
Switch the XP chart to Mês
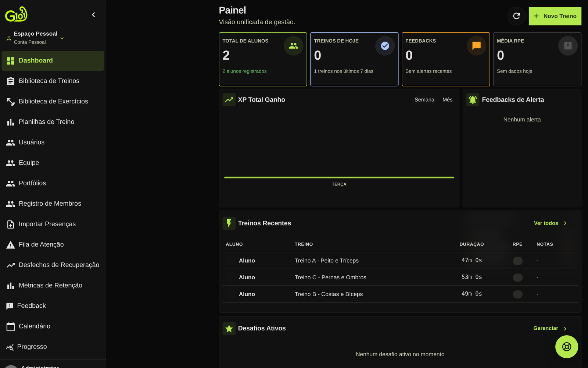[x=447, y=100]
